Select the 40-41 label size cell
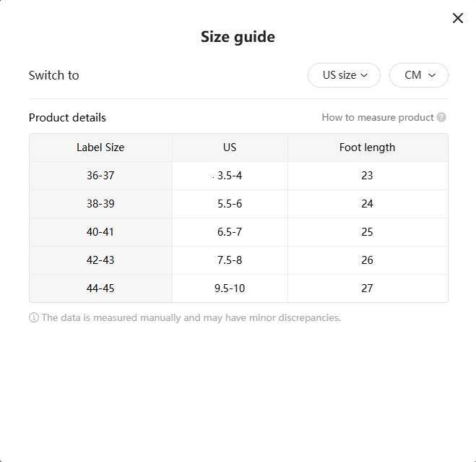 pyautogui.click(x=100, y=232)
